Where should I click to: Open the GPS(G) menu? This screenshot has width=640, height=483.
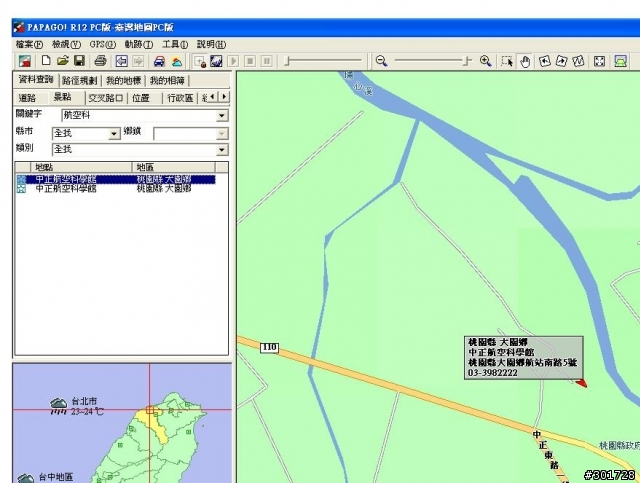point(103,44)
